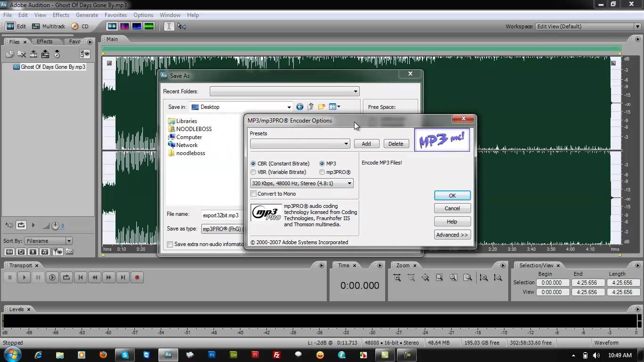
Task: Open the Window menu
Action: [170, 15]
